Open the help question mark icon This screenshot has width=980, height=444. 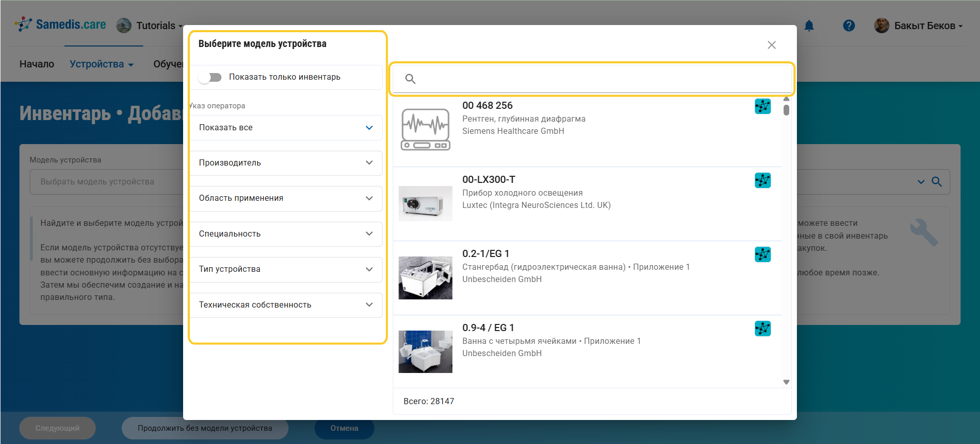click(849, 26)
